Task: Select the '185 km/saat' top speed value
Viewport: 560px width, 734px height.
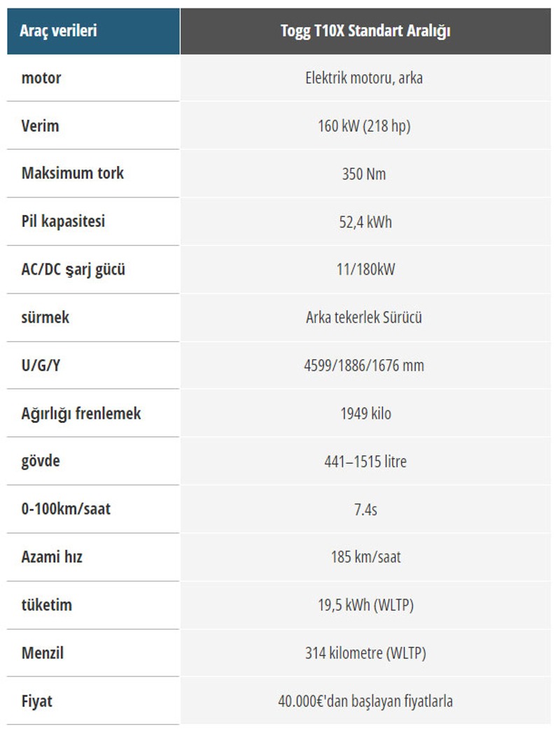Action: point(365,558)
